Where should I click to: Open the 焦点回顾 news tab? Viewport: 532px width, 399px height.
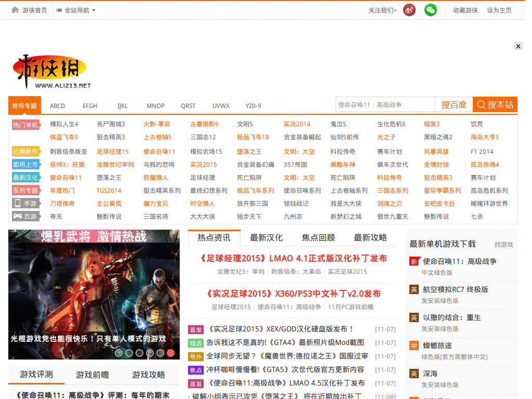[318, 238]
